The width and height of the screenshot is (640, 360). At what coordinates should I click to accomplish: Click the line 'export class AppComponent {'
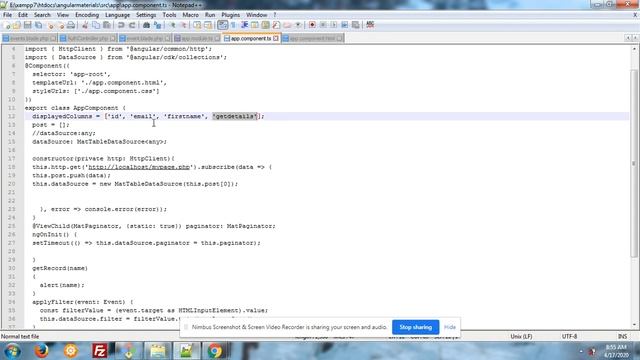[76, 108]
